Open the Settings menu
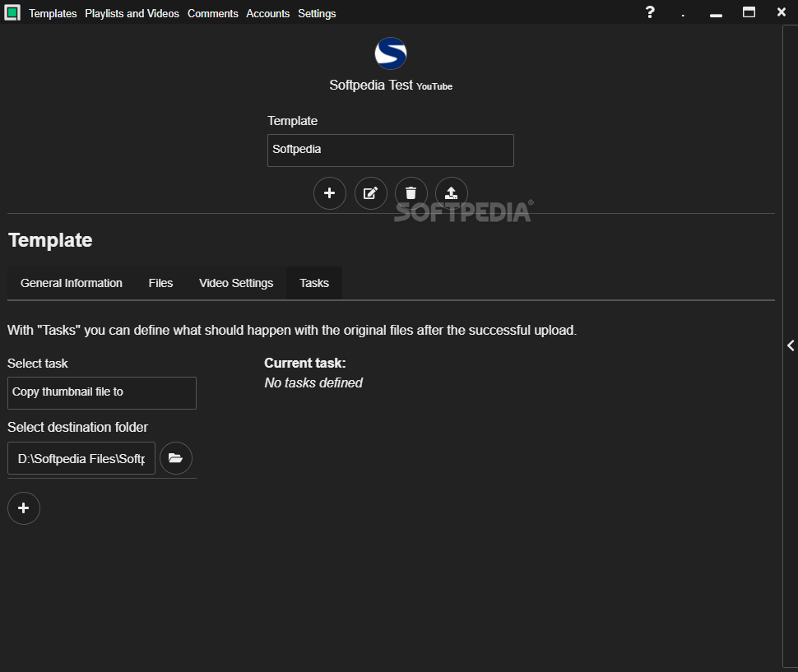The height and width of the screenshot is (672, 798). [317, 14]
